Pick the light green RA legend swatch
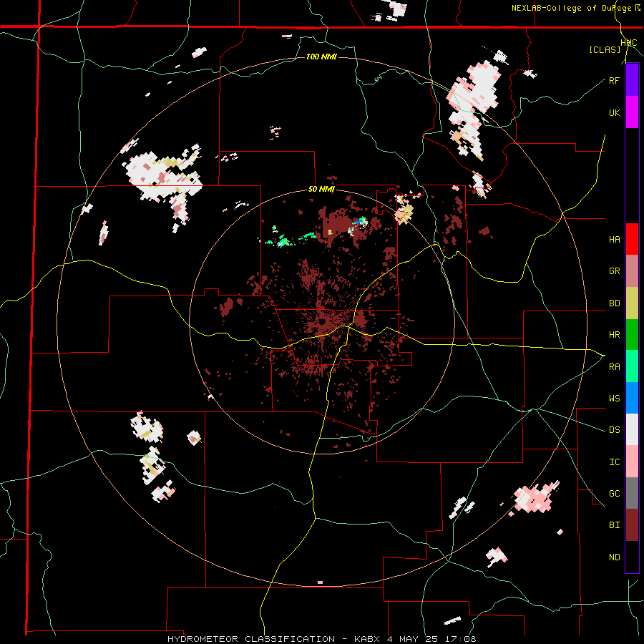This screenshot has height=644, width=644. (x=632, y=366)
